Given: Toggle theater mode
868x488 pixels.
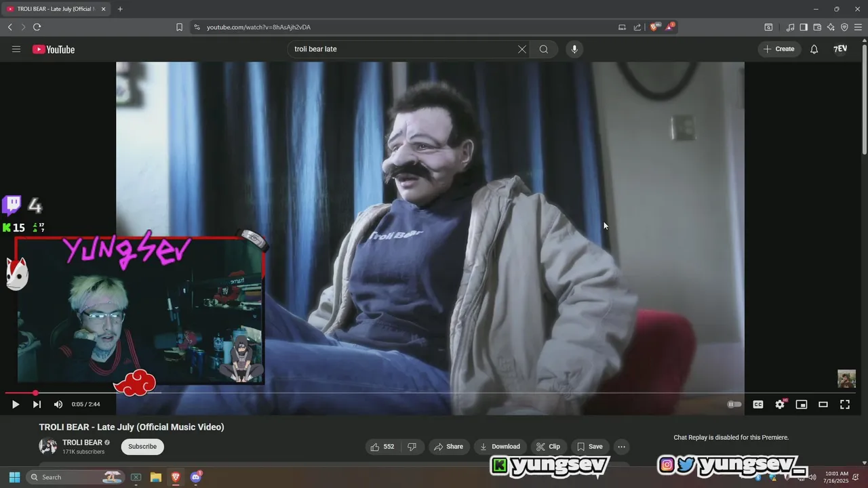Looking at the screenshot, I should (823, 404).
